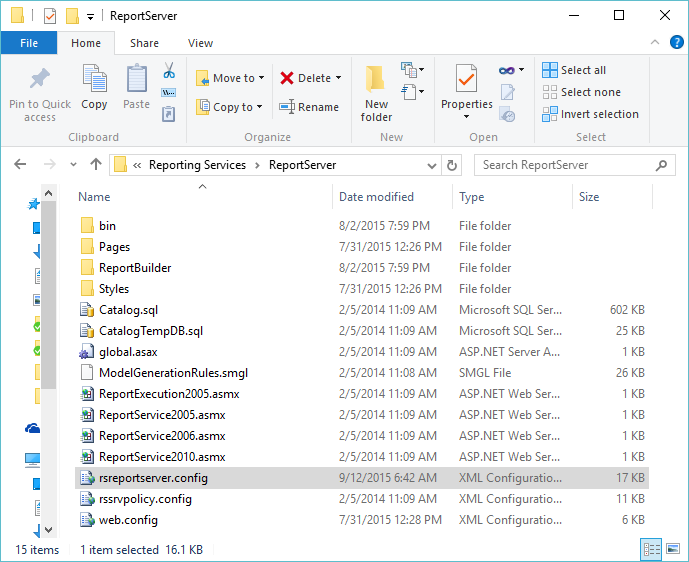Click the Up one level arrow
689x562 pixels.
coord(96,164)
